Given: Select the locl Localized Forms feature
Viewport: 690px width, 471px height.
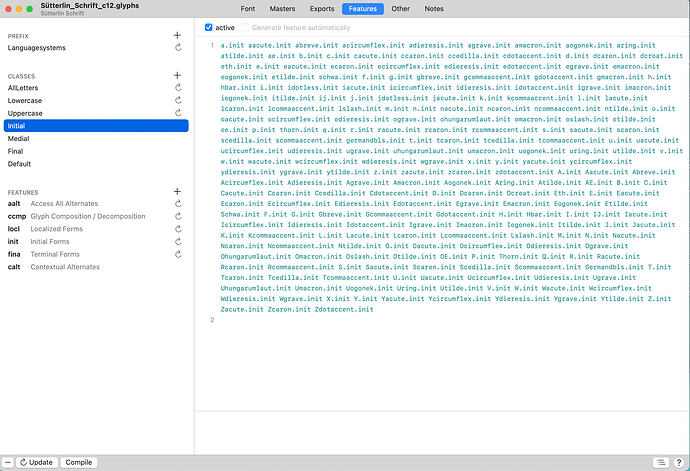Looking at the screenshot, I should click(96, 229).
